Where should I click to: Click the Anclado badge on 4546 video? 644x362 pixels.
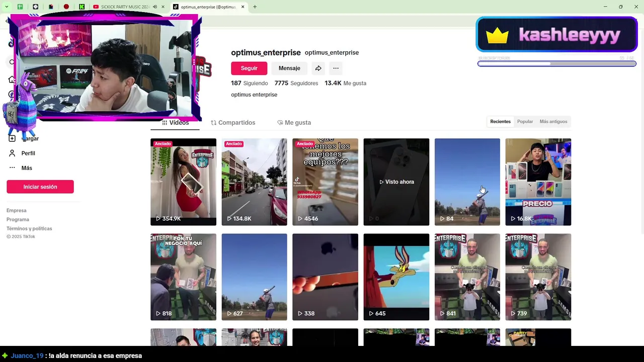304,144
